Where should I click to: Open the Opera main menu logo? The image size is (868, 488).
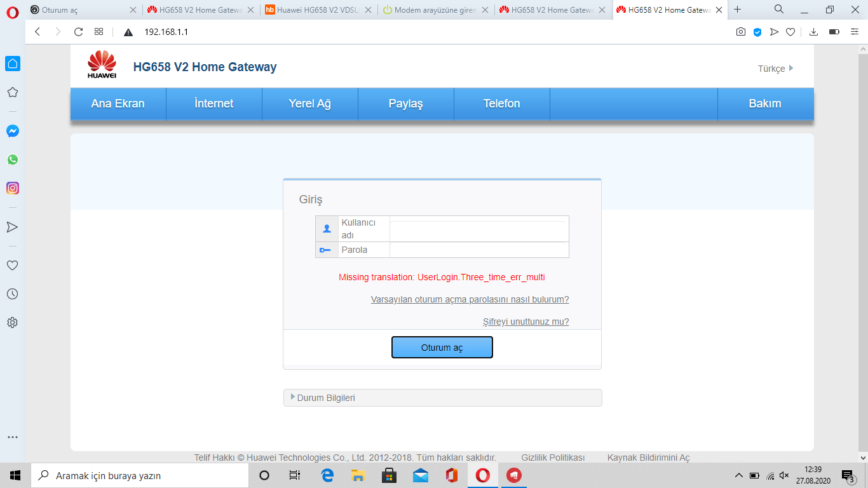tap(13, 12)
